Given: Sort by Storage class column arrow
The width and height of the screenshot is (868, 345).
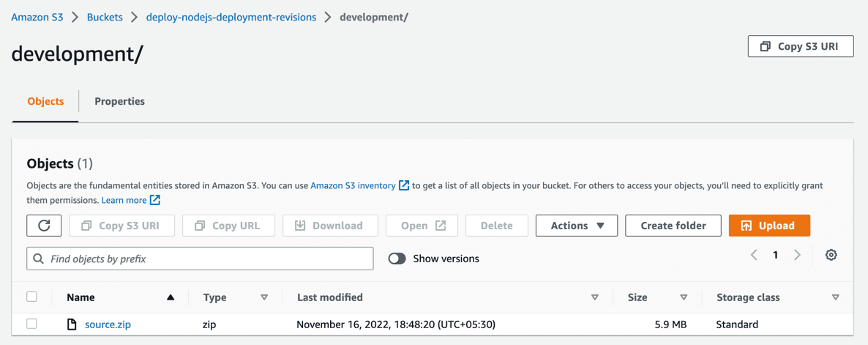Looking at the screenshot, I should click(835, 298).
